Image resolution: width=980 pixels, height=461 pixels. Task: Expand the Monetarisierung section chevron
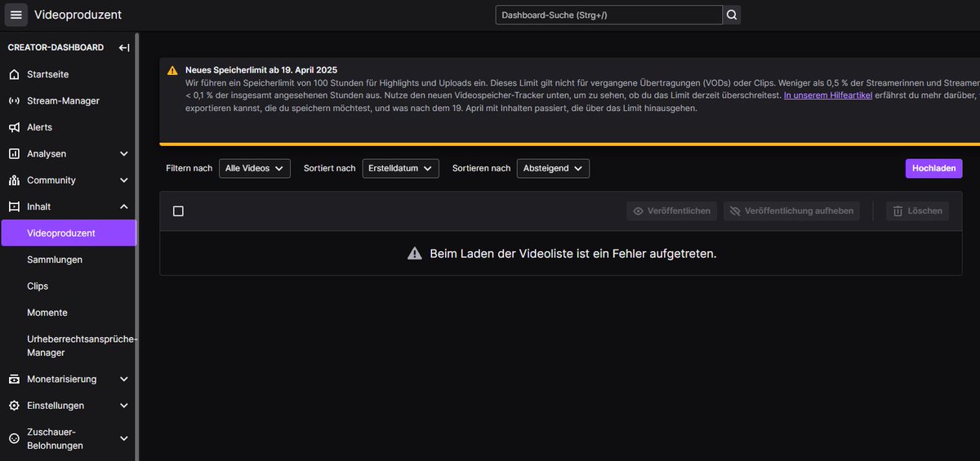(x=124, y=379)
